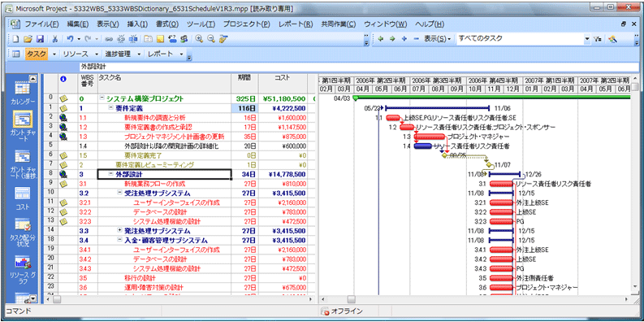The height and width of the screenshot is (322, 644).
Task: Click the Zoom In magnifier icon
Action: point(200,39)
